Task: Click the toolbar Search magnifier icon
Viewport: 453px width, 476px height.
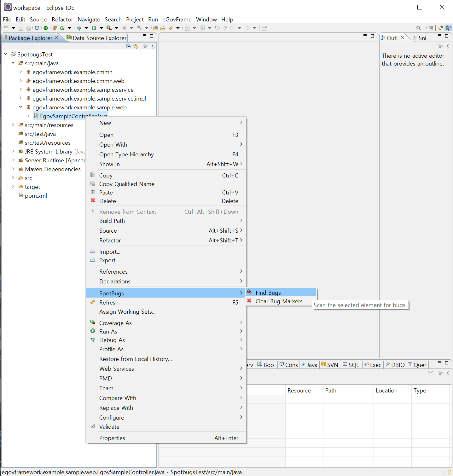Action: (x=419, y=28)
